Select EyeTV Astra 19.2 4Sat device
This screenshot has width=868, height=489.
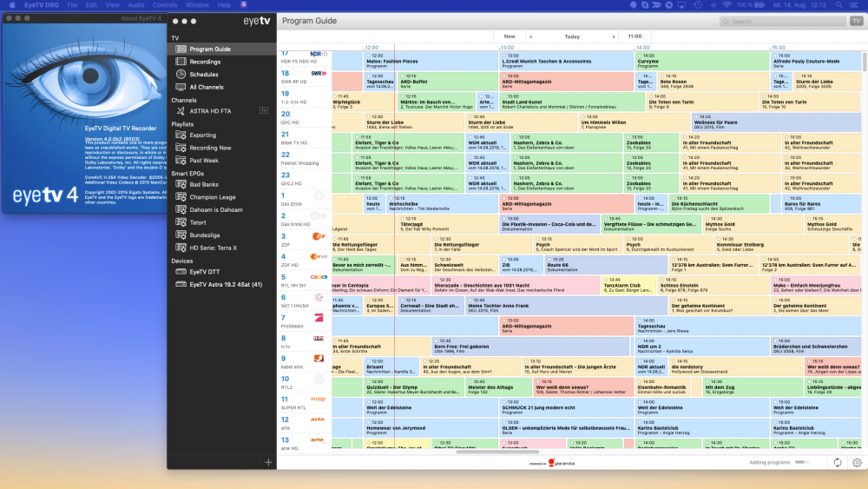[x=221, y=285]
